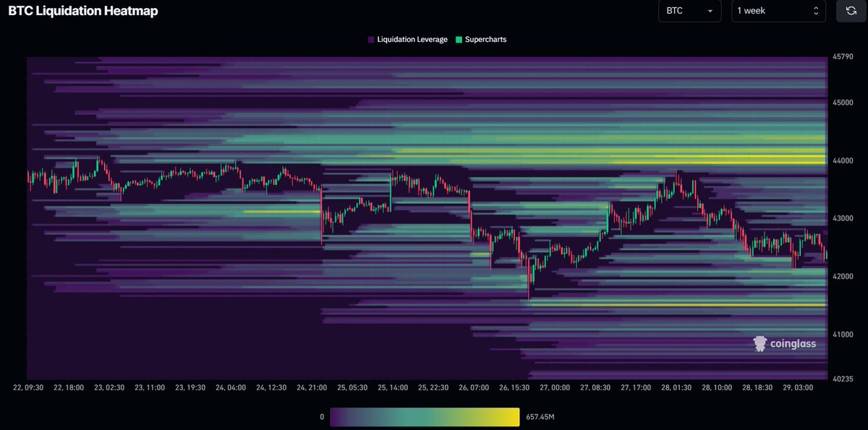Click the 41000 price axis label
Screen dimensions: 868x430
tap(842, 335)
